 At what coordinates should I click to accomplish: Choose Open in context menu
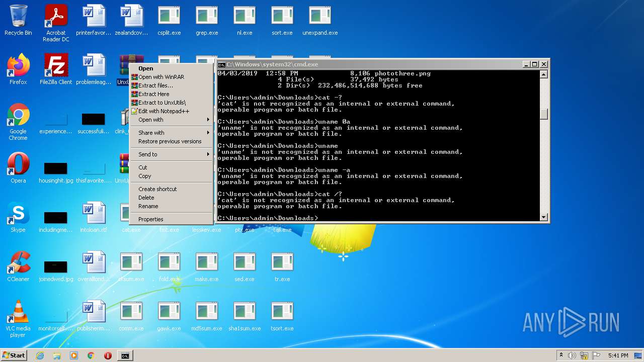pos(171,68)
